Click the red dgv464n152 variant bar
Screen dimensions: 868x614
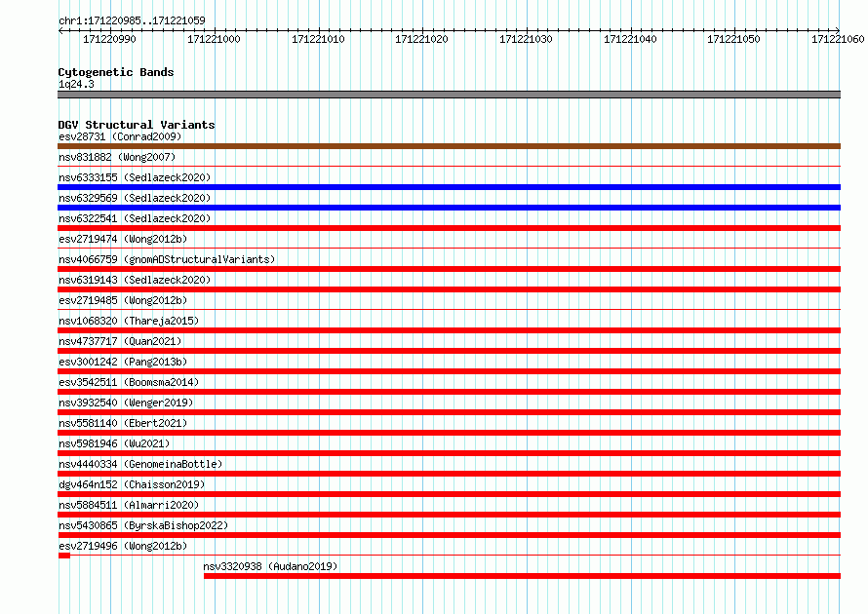[449, 494]
